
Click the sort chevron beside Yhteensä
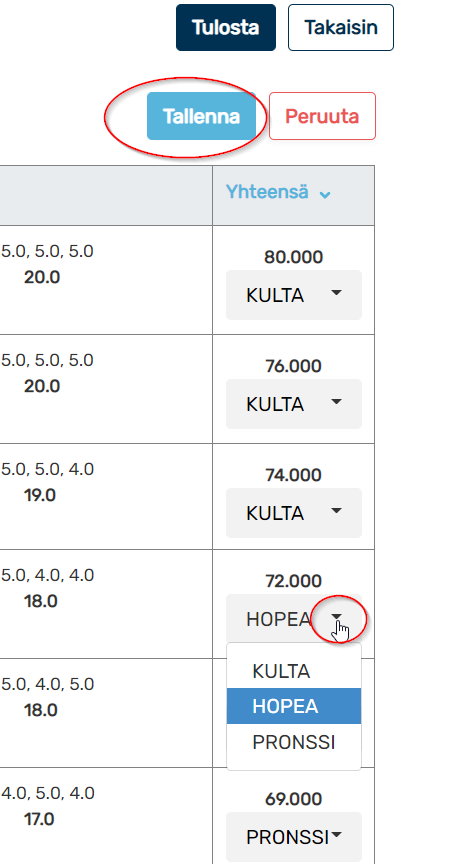325,195
